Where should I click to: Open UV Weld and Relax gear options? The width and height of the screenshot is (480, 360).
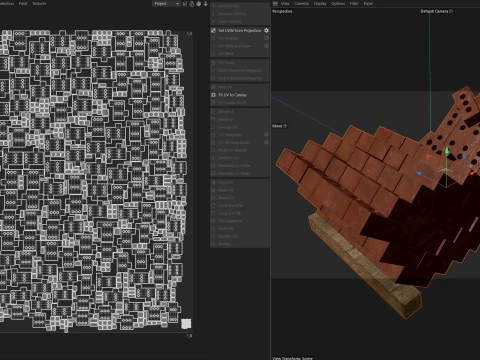pos(266,46)
